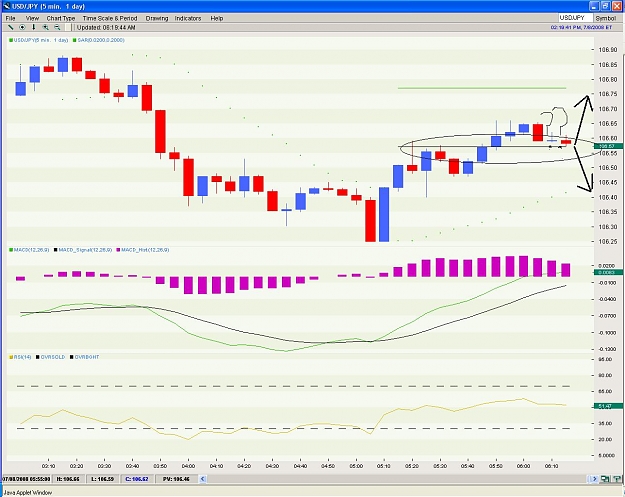Open the View menu

32,18
